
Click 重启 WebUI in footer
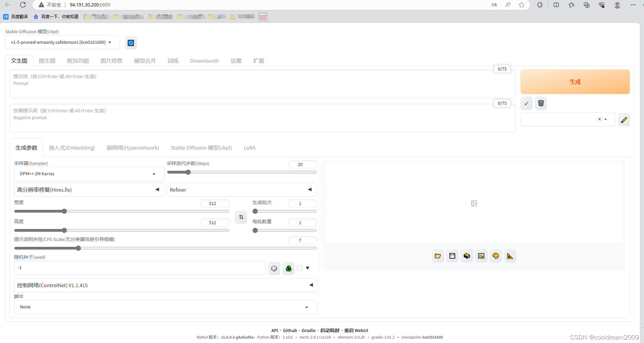[356, 331]
